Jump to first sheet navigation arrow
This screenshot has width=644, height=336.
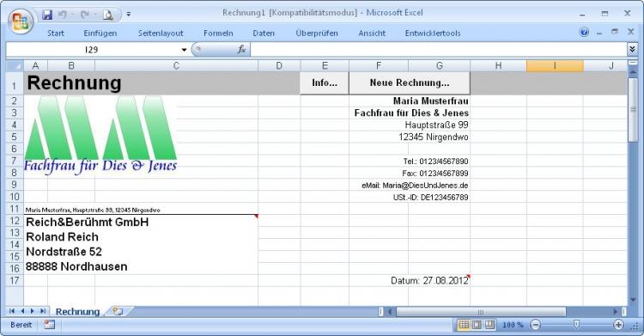[x=12, y=311]
